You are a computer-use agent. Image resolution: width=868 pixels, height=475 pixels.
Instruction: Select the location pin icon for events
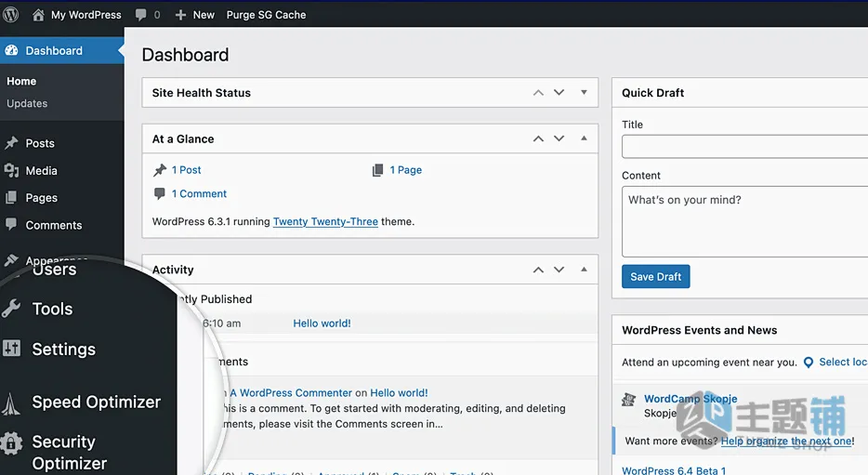pyautogui.click(x=809, y=363)
